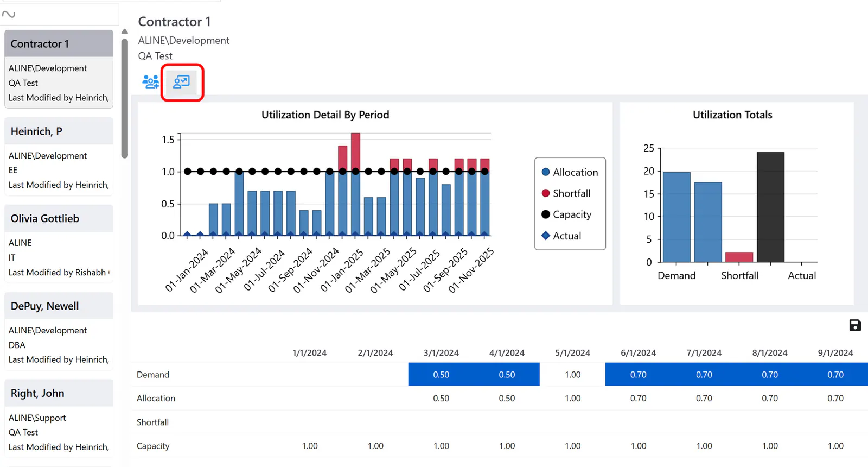Image resolution: width=868 pixels, height=467 pixels.
Task: Click Allocation value 1.00 under 5/1/2024
Action: (572, 398)
